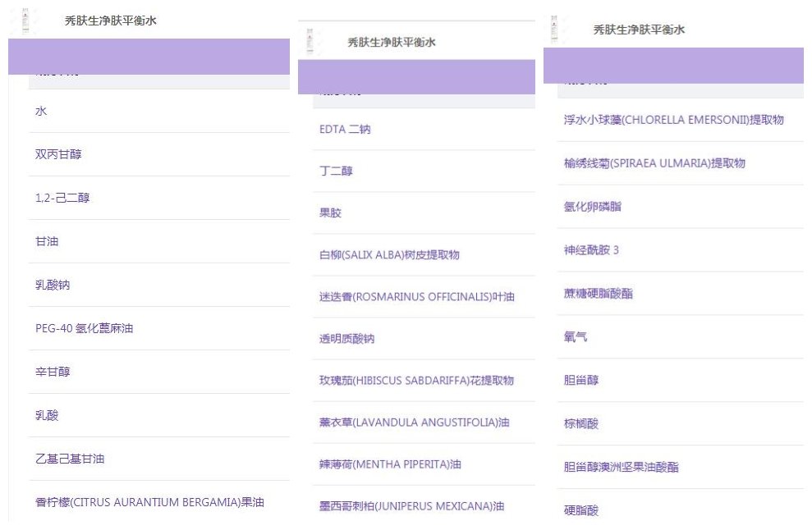Click the 甘油 ingredient row

[47, 241]
